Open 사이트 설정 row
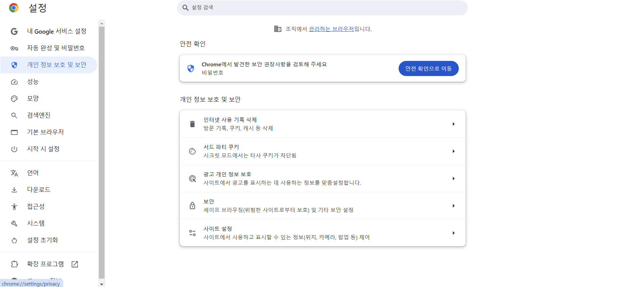Screen dimensions: 644x287 coord(323,233)
